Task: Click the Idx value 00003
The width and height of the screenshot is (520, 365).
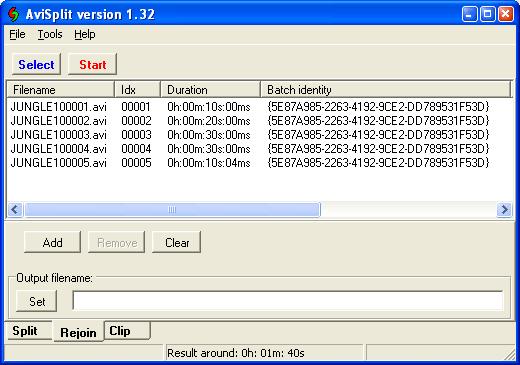Action: click(x=136, y=135)
